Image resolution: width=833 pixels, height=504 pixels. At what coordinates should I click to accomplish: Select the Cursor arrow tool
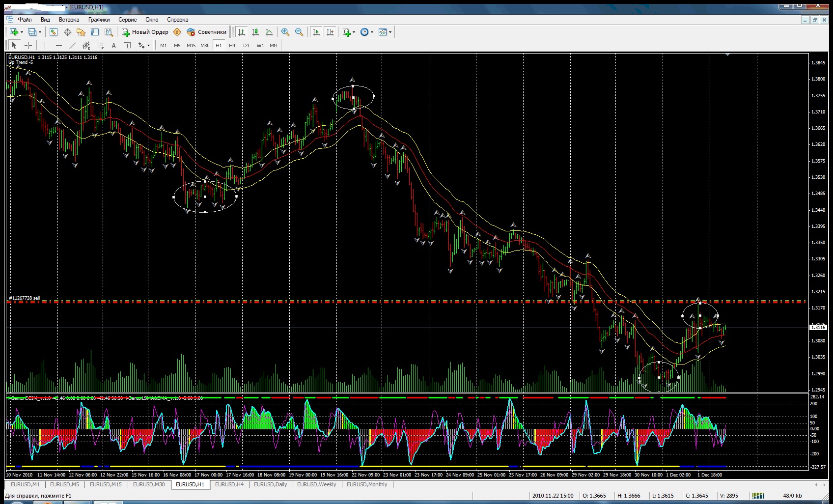14,45
